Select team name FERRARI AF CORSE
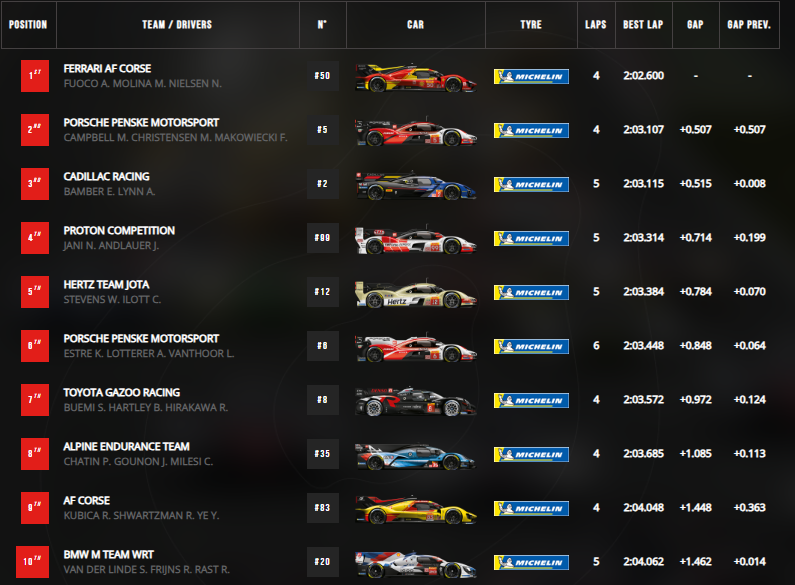The image size is (795, 585). pyautogui.click(x=107, y=68)
